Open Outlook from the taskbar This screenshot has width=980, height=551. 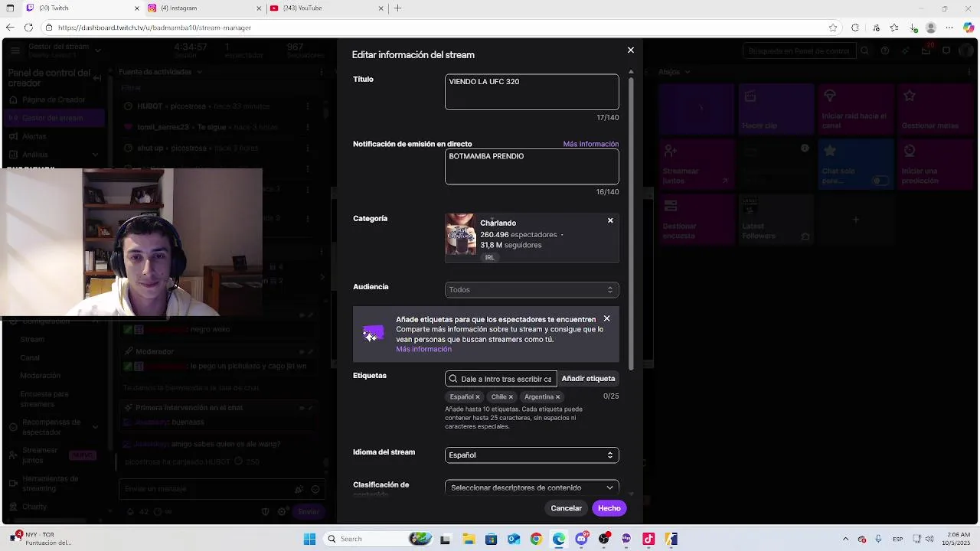point(514,539)
